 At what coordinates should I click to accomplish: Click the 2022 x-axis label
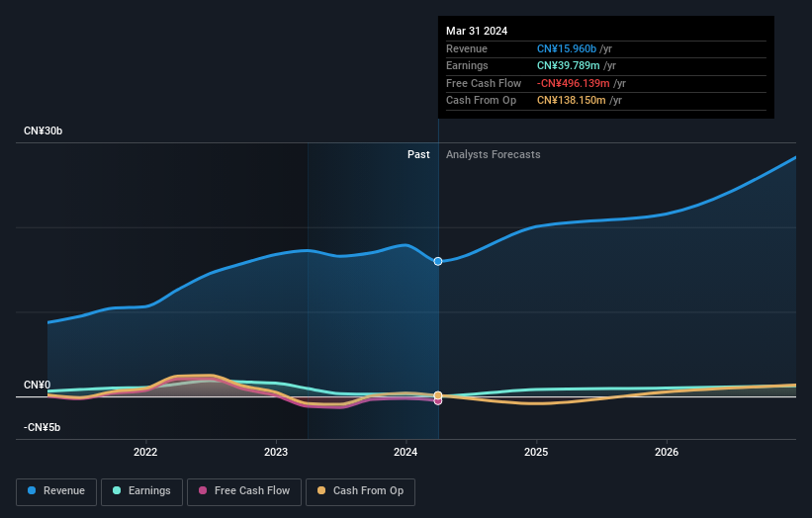click(145, 452)
